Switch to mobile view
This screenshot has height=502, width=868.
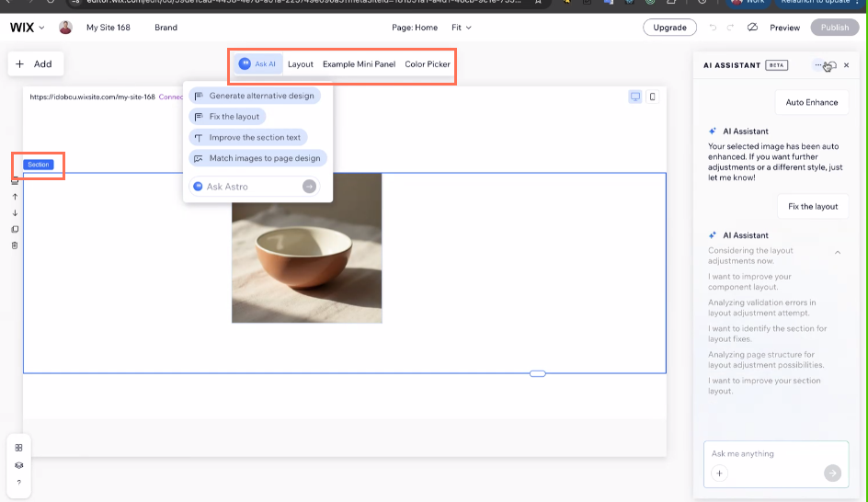[x=653, y=97]
